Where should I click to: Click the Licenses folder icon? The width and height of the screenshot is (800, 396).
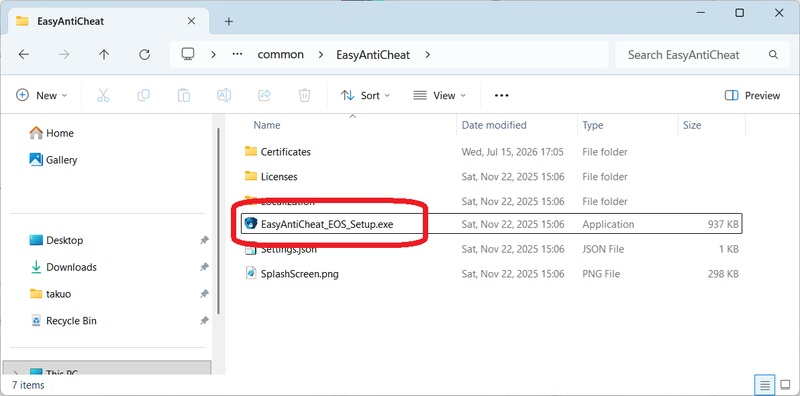[x=251, y=176]
